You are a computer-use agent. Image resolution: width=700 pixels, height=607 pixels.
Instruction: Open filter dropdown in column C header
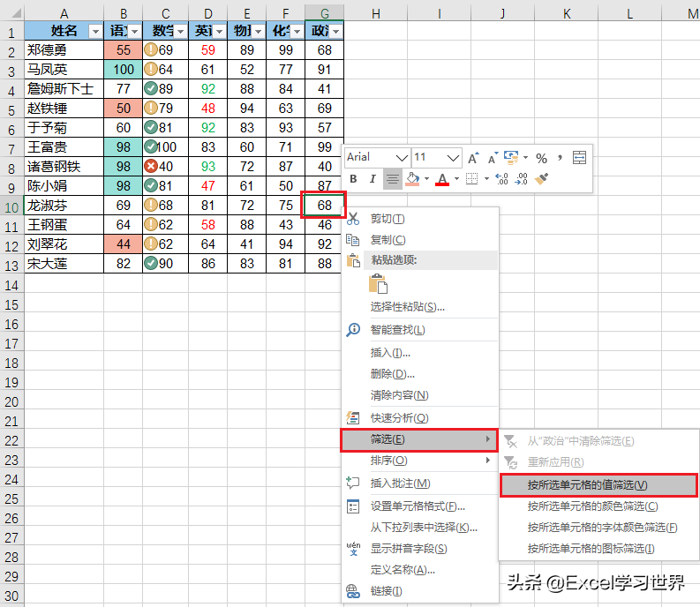pyautogui.click(x=181, y=31)
